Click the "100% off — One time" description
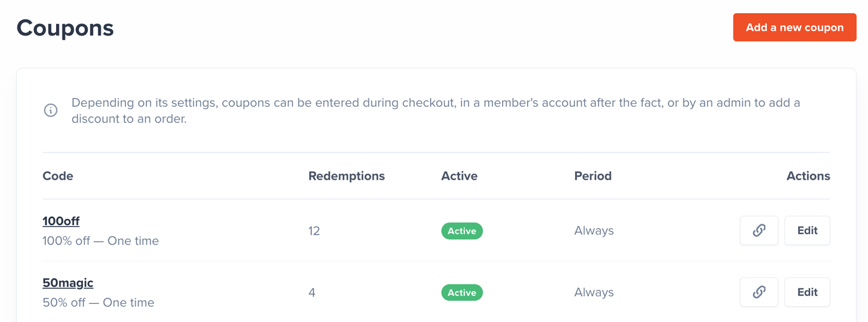The width and height of the screenshot is (868, 322). click(x=101, y=241)
